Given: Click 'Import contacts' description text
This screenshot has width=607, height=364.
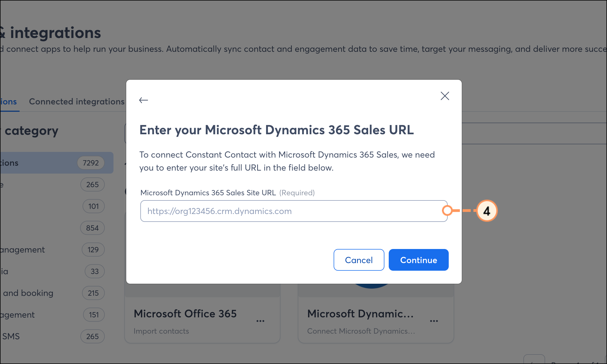Looking at the screenshot, I should pyautogui.click(x=161, y=331).
